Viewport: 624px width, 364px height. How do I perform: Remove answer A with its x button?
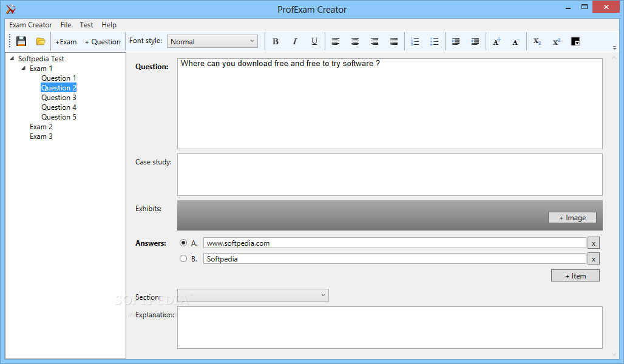[x=594, y=243]
